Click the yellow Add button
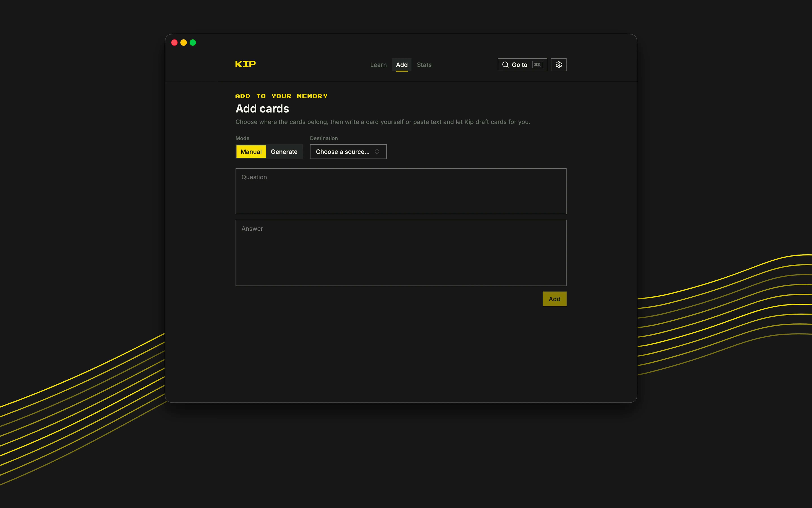 tap(554, 299)
